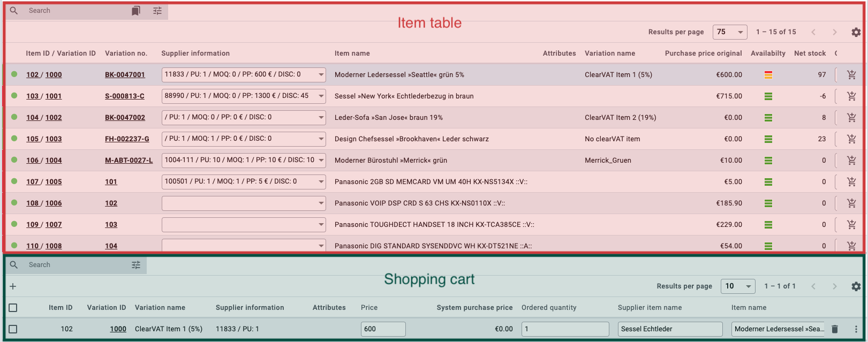Screen dimensions: 868x342
Task: Add New York Sessel to shopping cart
Action: (x=851, y=96)
